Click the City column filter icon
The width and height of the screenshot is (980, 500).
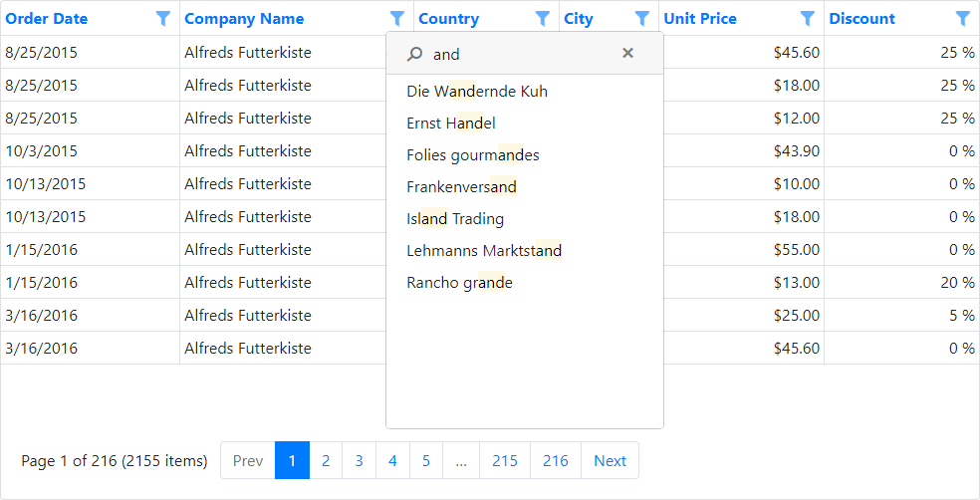[642, 19]
